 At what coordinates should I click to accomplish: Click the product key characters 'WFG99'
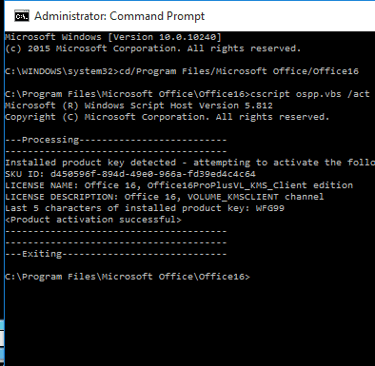pyautogui.click(x=270, y=208)
